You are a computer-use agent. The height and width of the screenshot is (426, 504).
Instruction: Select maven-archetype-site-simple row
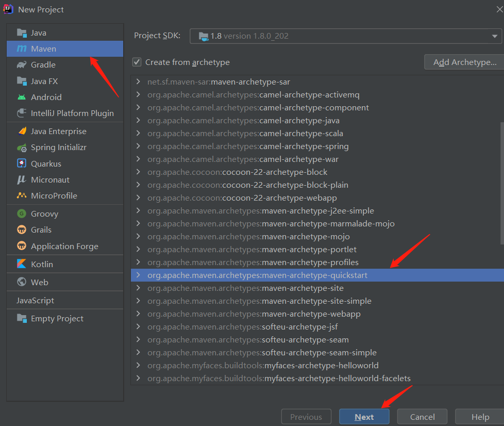coord(317,301)
